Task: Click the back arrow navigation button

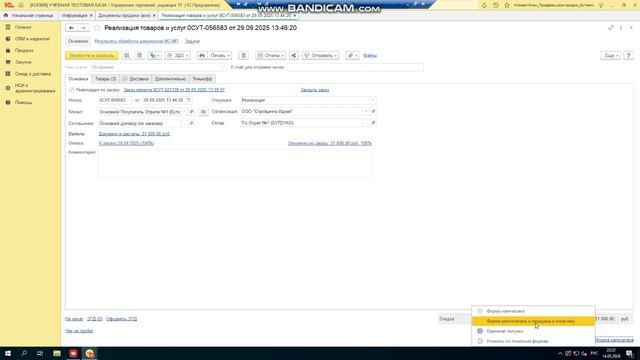Action: click(x=71, y=28)
